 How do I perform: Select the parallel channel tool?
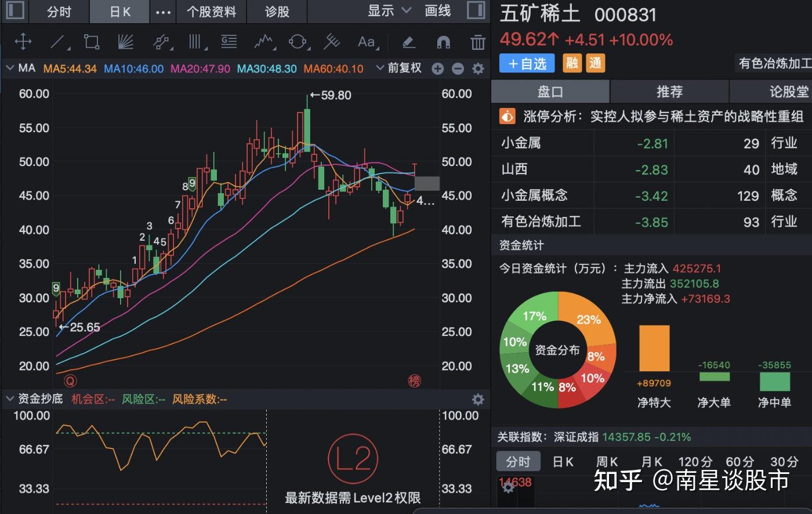pyautogui.click(x=162, y=42)
